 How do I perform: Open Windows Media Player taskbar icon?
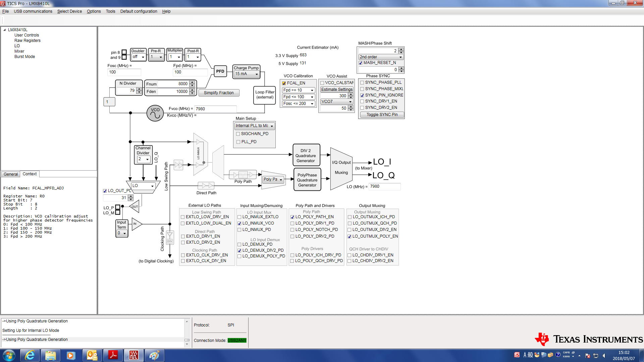tap(71, 355)
